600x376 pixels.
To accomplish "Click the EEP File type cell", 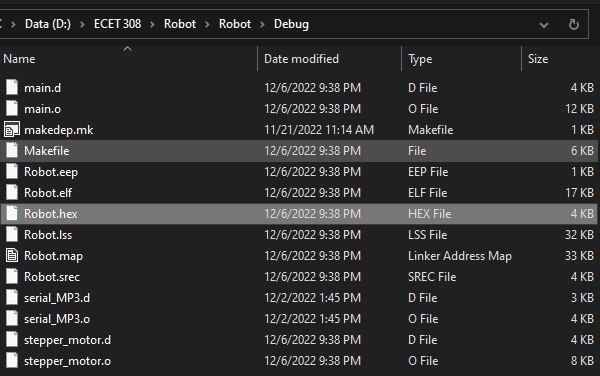I will (x=428, y=172).
